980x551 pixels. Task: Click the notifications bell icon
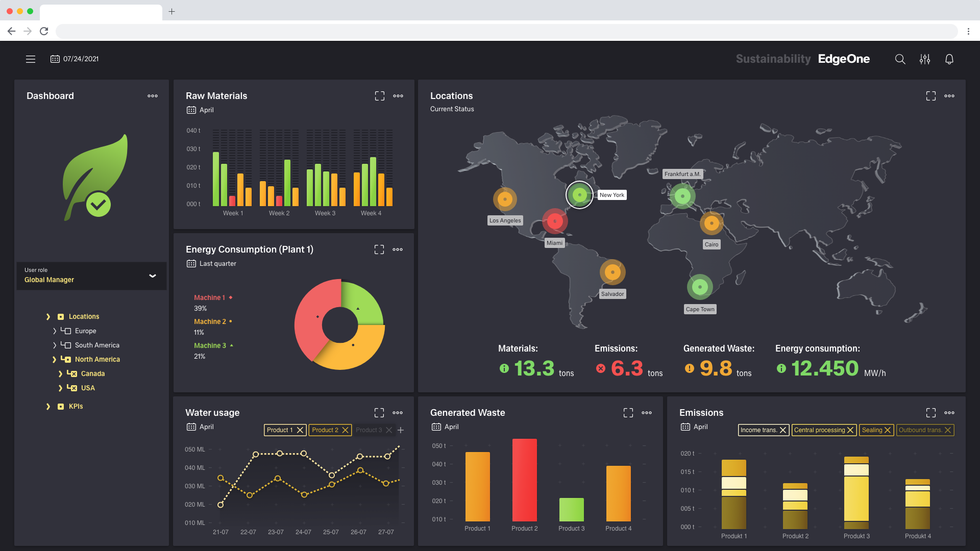[949, 59]
